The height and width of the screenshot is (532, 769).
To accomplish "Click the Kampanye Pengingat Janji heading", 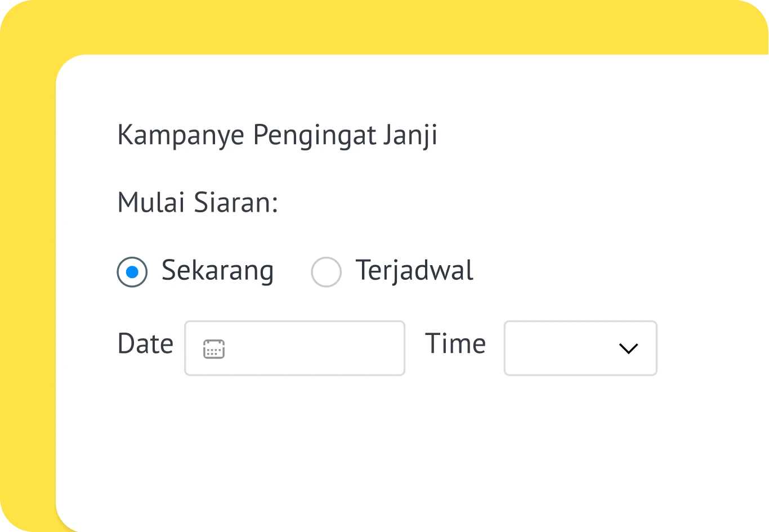I will 277,136.
